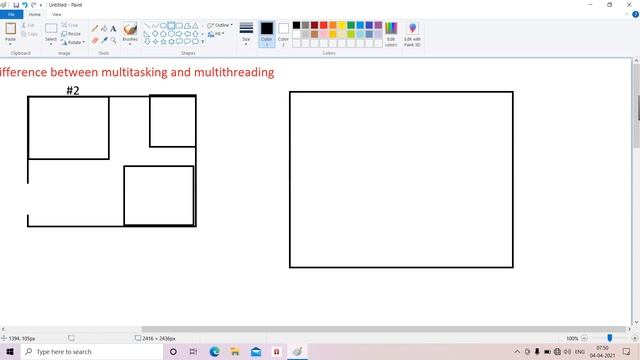
Task: Activate the Color 2 selector
Action: click(x=283, y=34)
